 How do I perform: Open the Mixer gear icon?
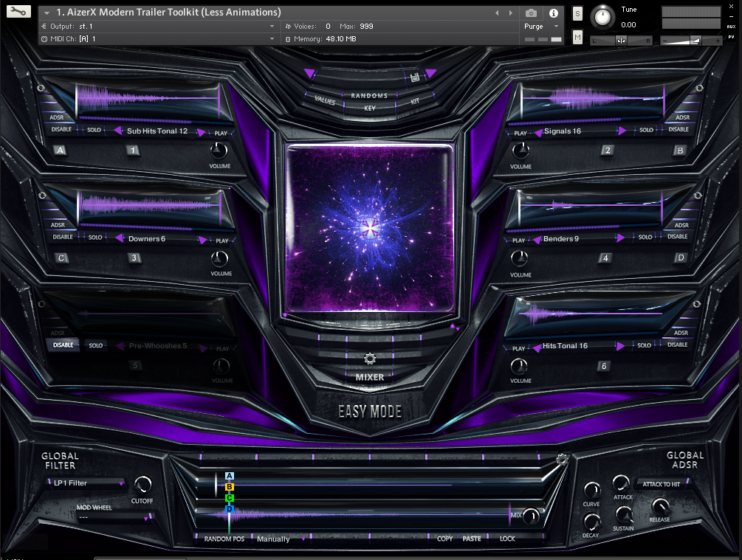370,359
